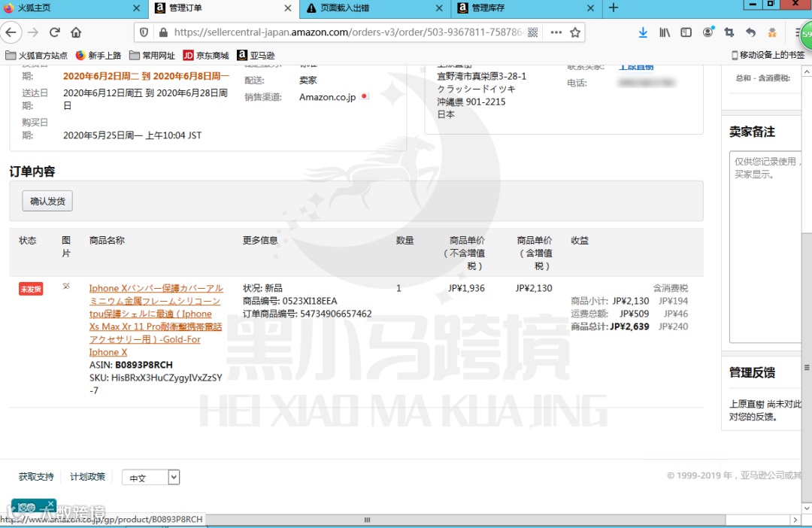Open the Iphone X bumper product link

156,320
